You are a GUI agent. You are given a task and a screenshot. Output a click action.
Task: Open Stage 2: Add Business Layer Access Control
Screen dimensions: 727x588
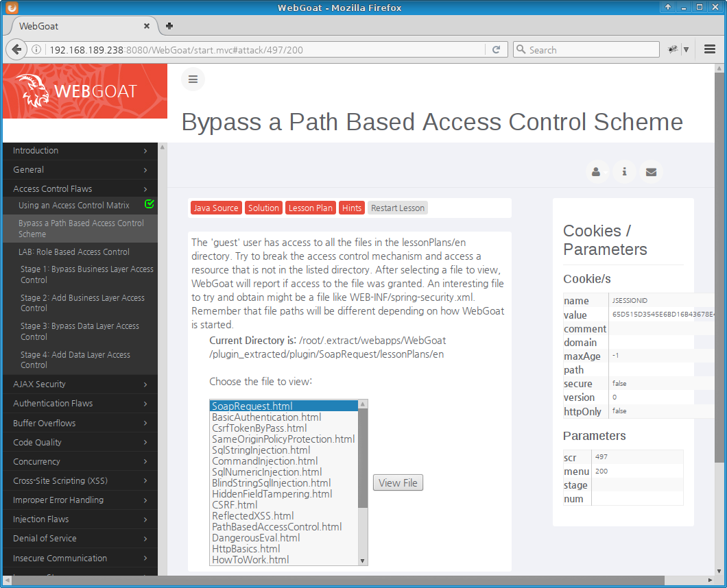[82, 303]
